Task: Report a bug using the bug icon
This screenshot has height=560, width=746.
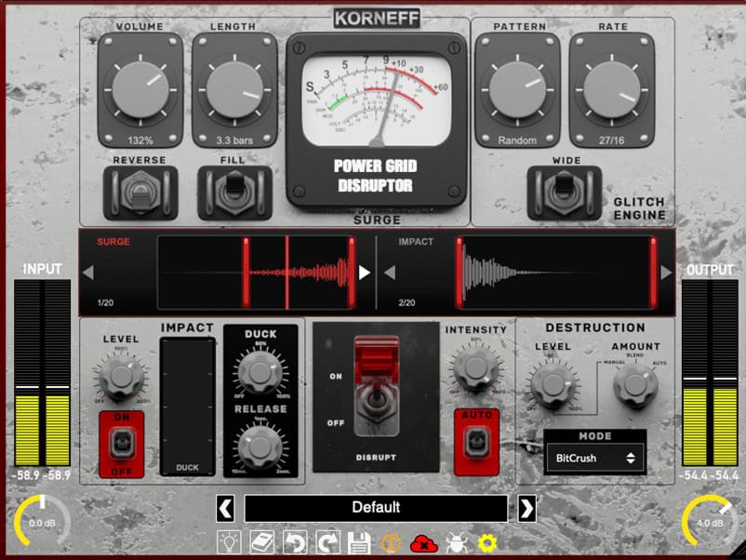Action: [x=455, y=542]
